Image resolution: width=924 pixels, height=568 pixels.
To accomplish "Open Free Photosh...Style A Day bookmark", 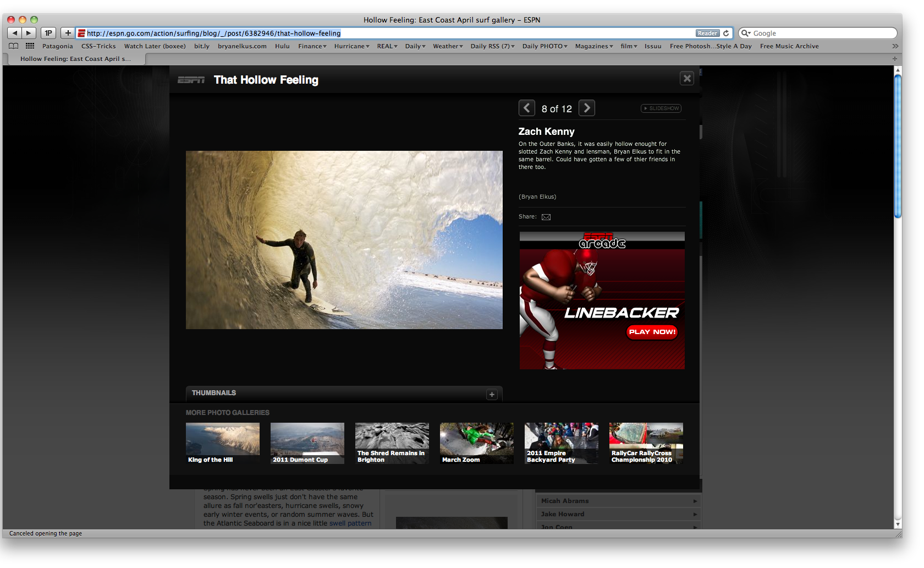I will [x=711, y=46].
